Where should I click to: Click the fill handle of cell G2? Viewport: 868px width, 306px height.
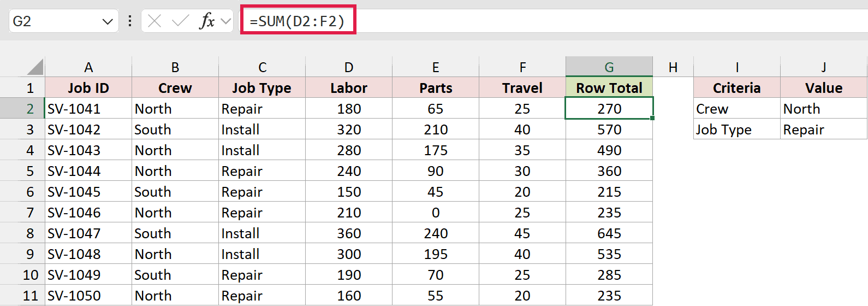[652, 118]
